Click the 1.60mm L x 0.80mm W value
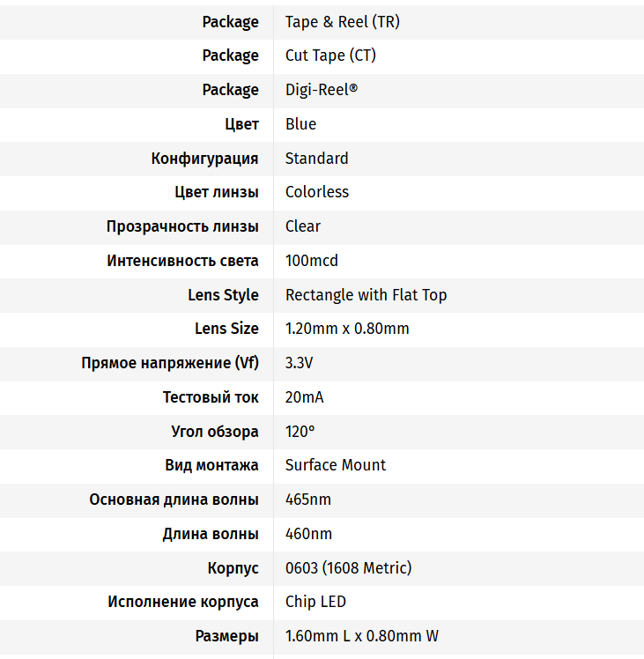Image resolution: width=644 pixels, height=659 pixels. coord(361,636)
